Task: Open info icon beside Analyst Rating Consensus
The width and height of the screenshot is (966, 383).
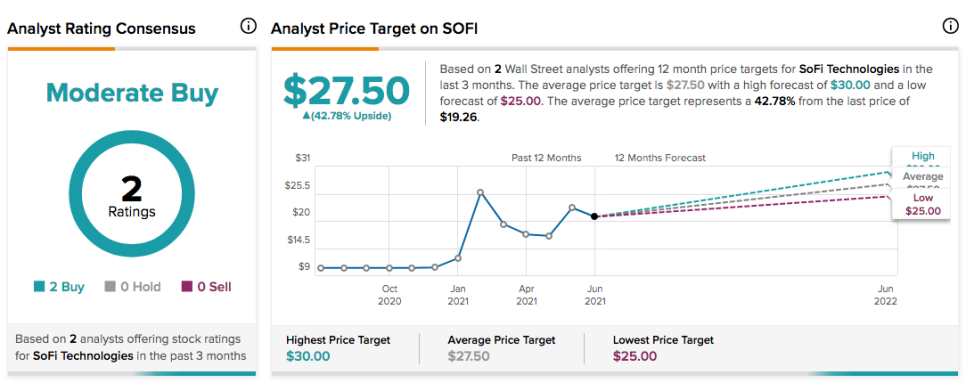Action: (x=248, y=26)
